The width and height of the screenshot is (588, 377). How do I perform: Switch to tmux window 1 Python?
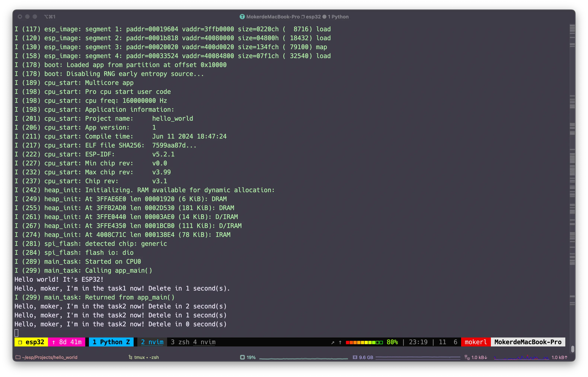tap(111, 342)
